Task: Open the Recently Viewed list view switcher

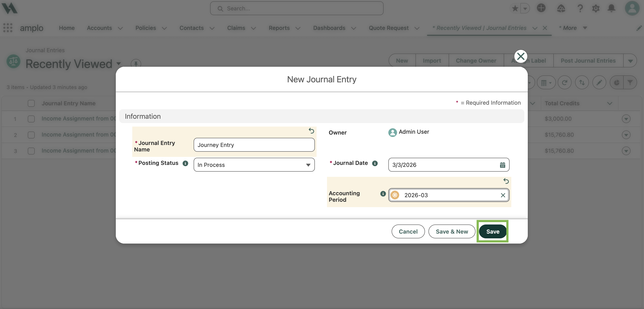Action: tap(119, 64)
